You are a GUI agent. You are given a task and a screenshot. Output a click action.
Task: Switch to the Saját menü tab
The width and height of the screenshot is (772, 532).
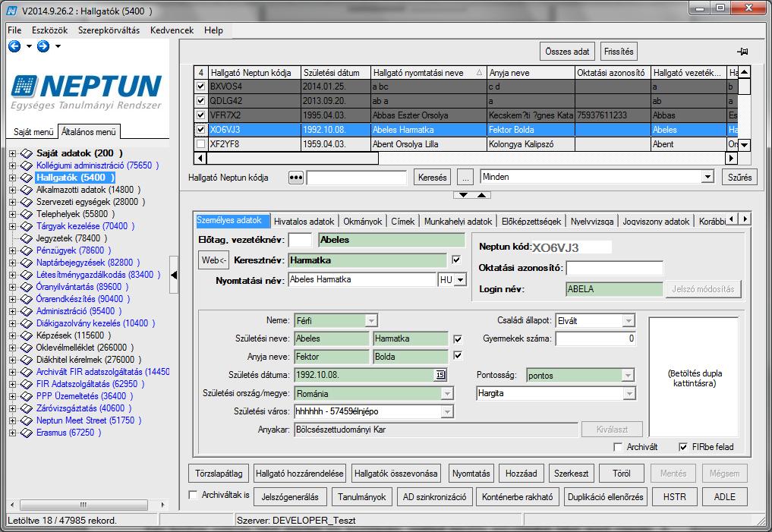[x=33, y=132]
